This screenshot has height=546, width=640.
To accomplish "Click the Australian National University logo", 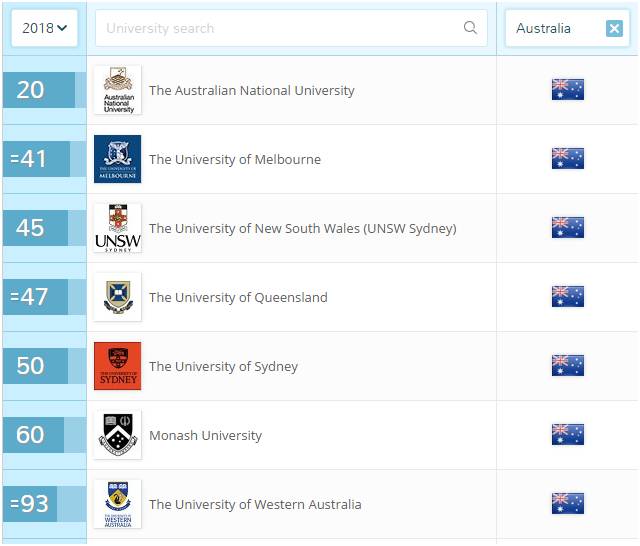I will coord(118,90).
